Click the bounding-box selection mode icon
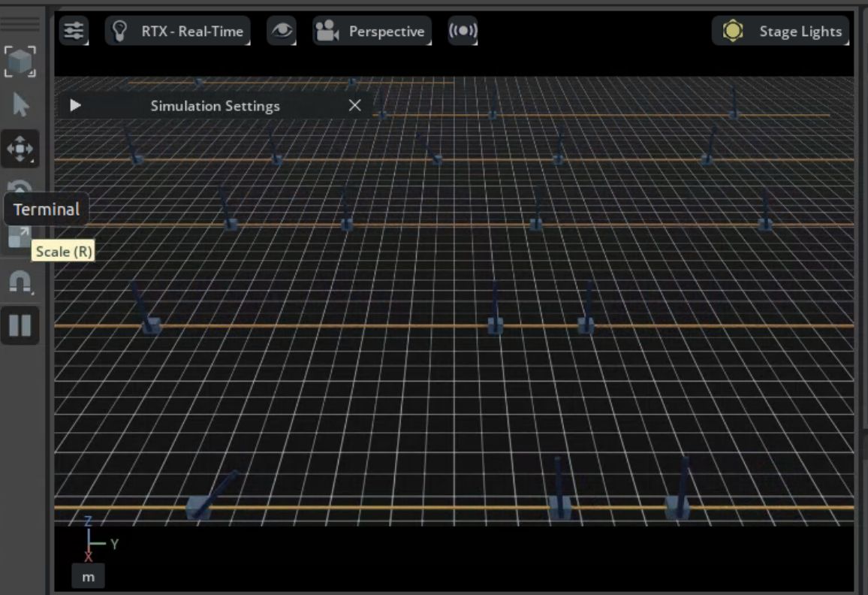The height and width of the screenshot is (595, 868). pyautogui.click(x=20, y=63)
